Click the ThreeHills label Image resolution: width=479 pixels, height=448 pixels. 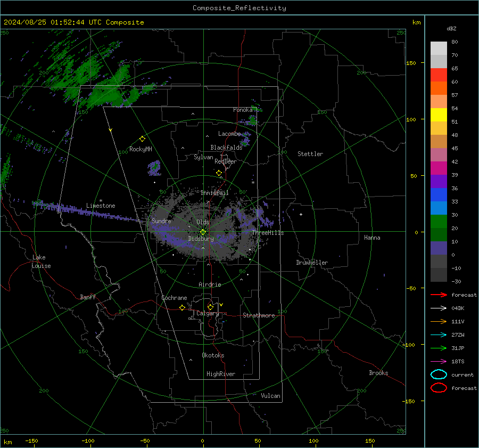[x=268, y=233]
